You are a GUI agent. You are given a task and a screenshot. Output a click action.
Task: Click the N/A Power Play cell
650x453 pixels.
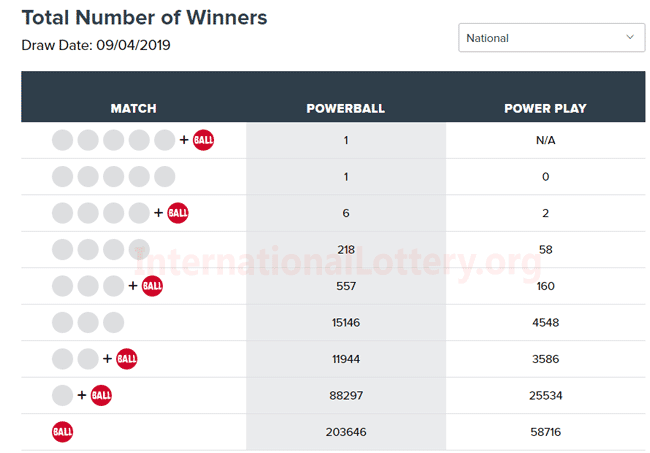coord(545,140)
